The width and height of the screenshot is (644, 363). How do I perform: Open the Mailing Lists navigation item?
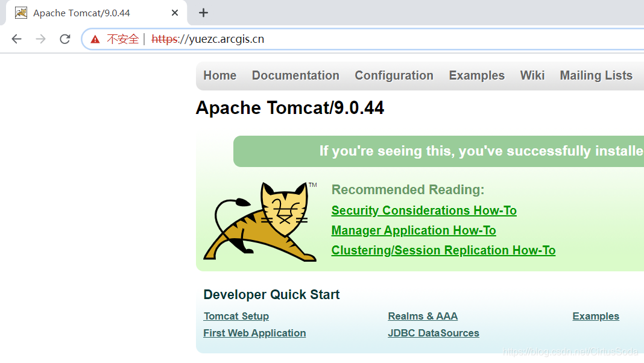(x=596, y=75)
